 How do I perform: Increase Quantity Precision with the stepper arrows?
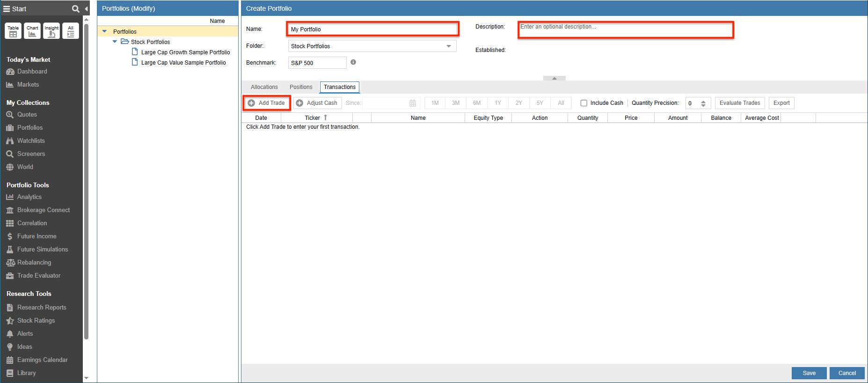pyautogui.click(x=703, y=101)
